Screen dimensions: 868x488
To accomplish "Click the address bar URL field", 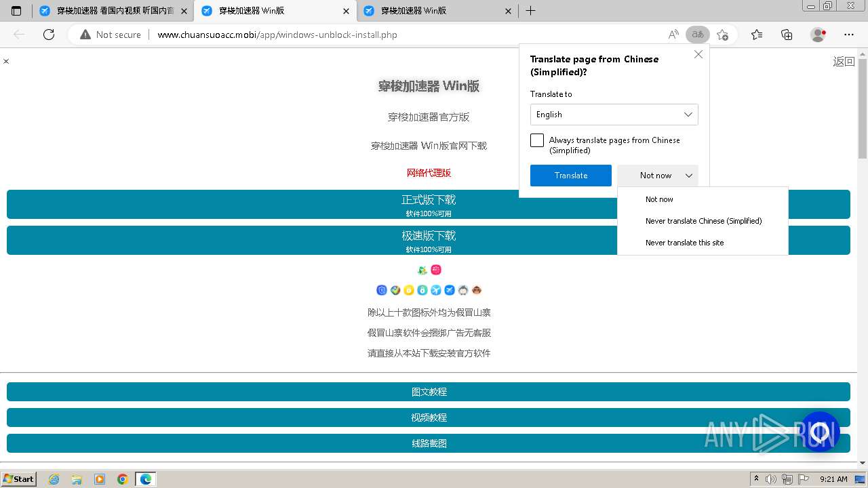I will [x=407, y=35].
